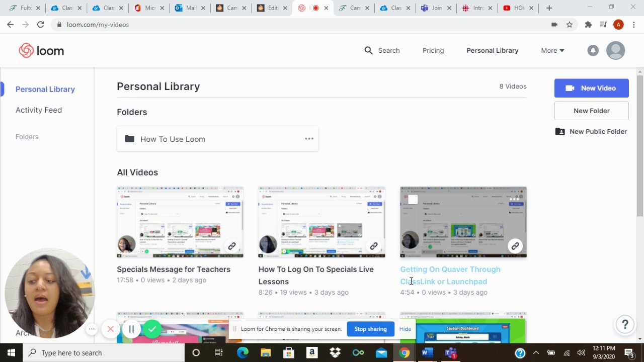
Task: Open a new browser tab
Action: point(549,8)
